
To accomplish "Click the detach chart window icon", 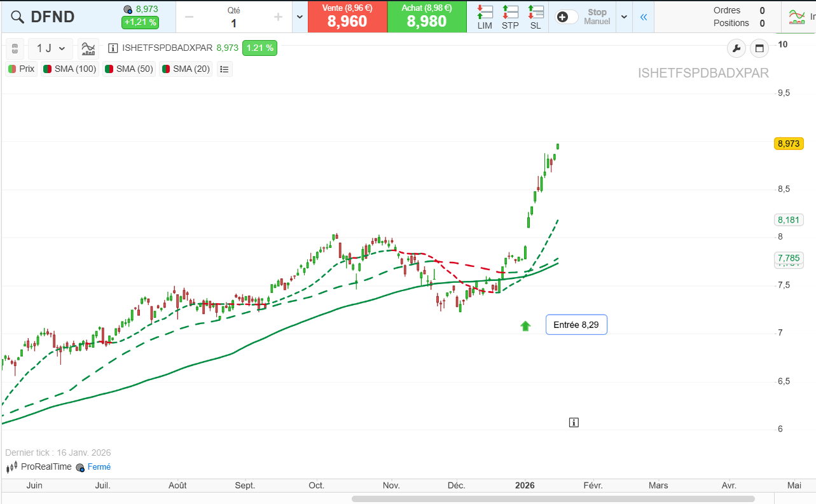I will click(759, 48).
